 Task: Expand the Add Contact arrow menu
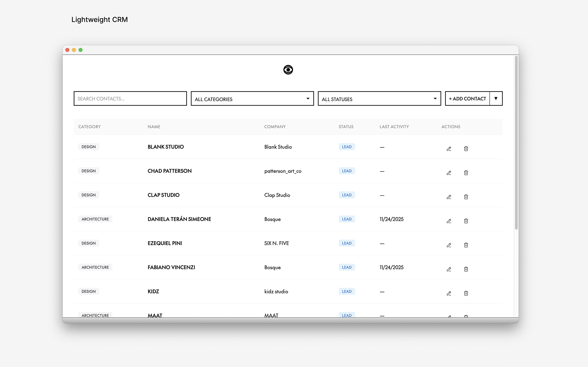tap(496, 98)
